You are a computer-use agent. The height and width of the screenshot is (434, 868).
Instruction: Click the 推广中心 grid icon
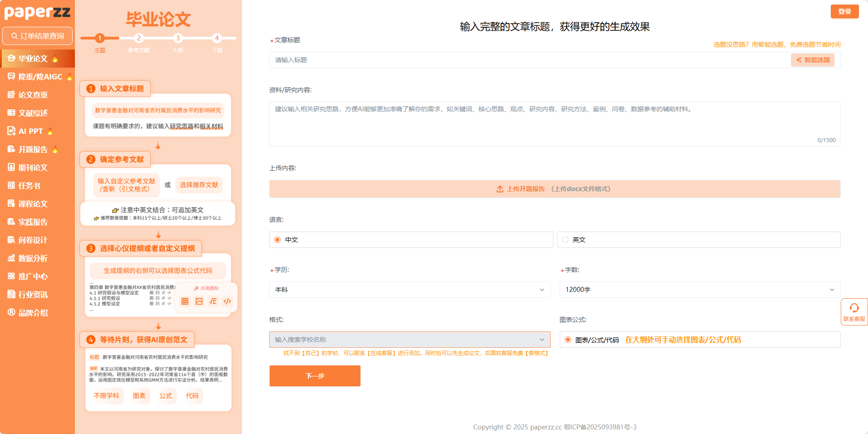11,276
